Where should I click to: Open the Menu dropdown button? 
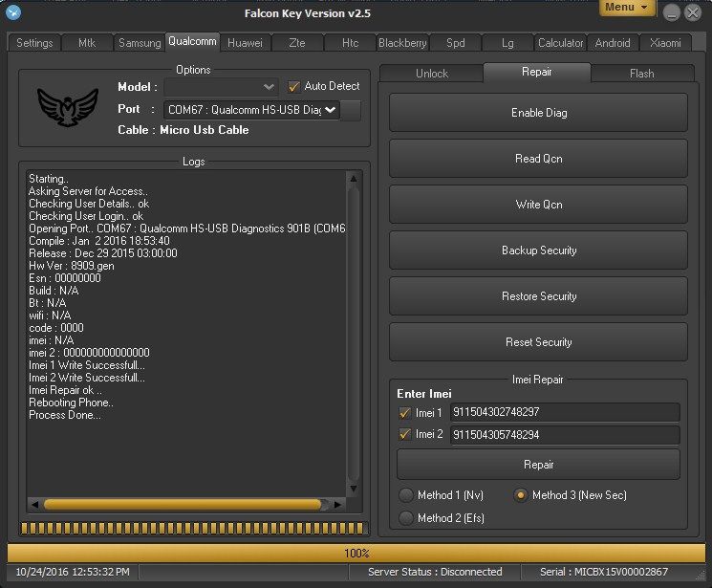point(627,8)
